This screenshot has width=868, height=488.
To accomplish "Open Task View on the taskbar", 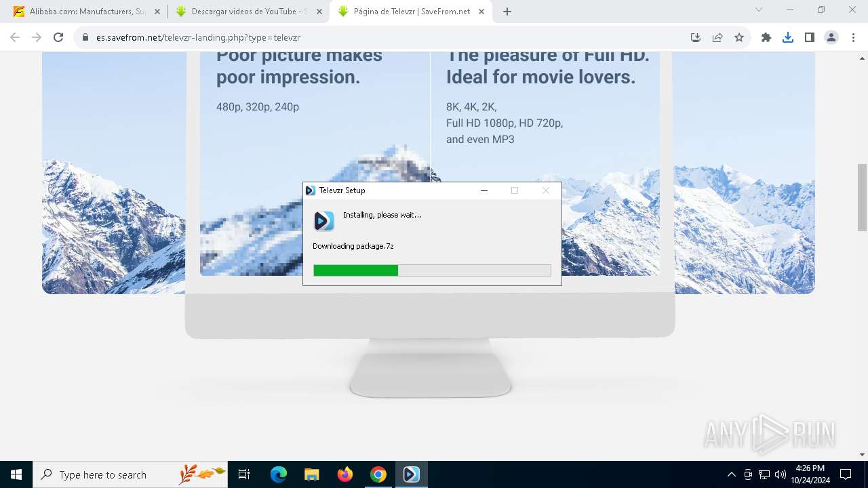I will tap(244, 474).
